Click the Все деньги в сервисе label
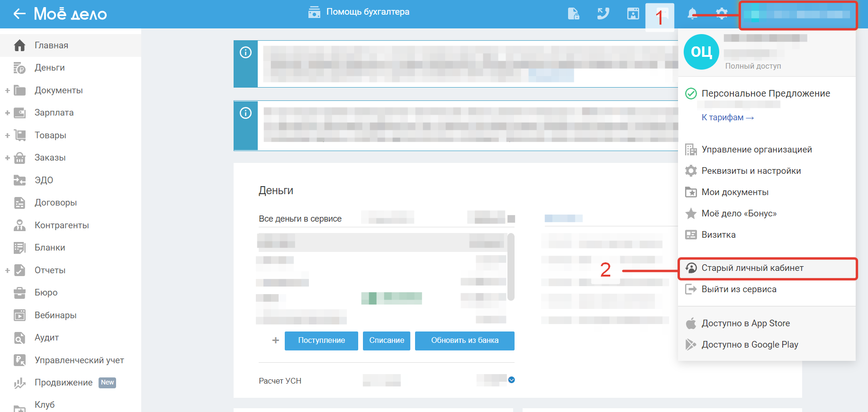 [x=300, y=219]
